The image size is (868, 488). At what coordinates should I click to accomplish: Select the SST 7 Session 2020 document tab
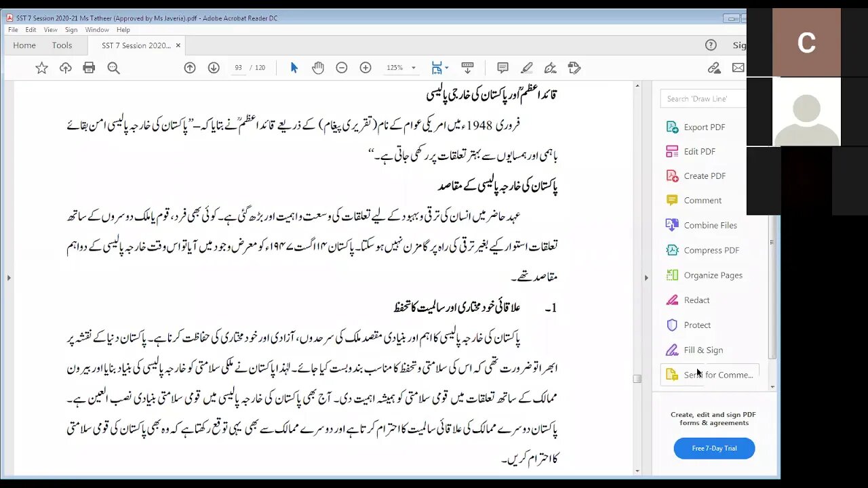tap(136, 45)
